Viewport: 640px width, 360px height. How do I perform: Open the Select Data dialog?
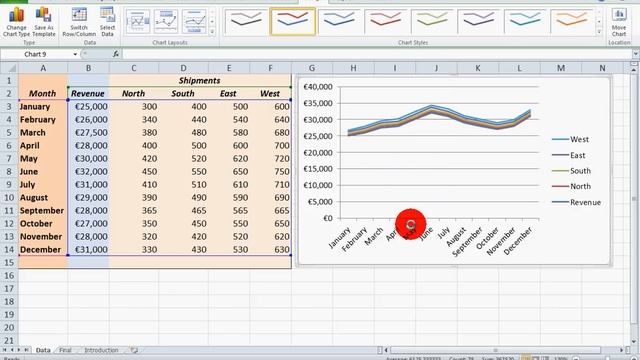(107, 23)
